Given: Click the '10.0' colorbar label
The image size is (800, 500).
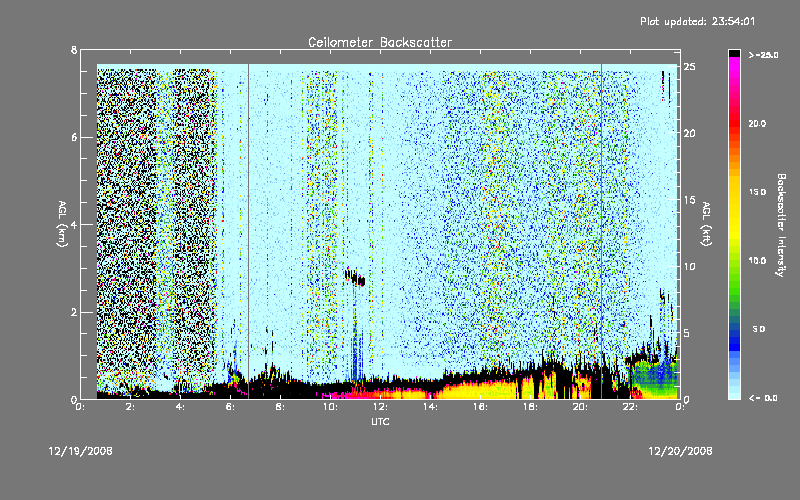Looking at the screenshot, I should coord(757,260).
